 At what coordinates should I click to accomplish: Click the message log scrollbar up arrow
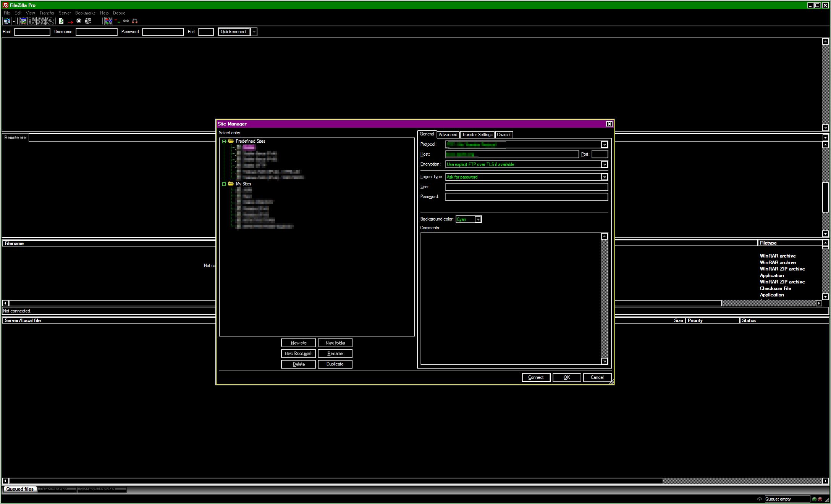pyautogui.click(x=825, y=41)
